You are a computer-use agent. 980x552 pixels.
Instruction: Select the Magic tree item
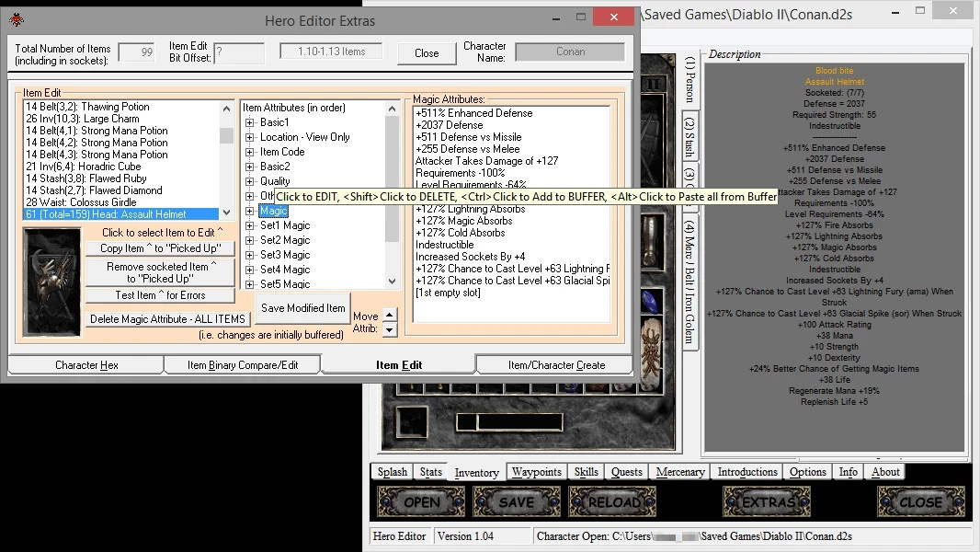coord(273,211)
